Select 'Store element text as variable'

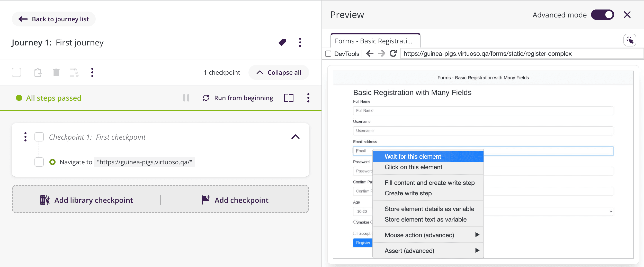[x=425, y=220]
